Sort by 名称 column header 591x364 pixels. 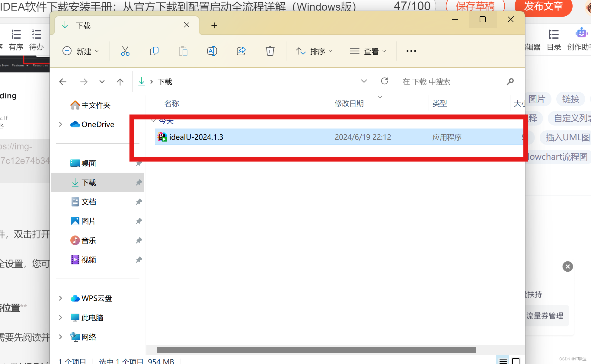coord(172,104)
